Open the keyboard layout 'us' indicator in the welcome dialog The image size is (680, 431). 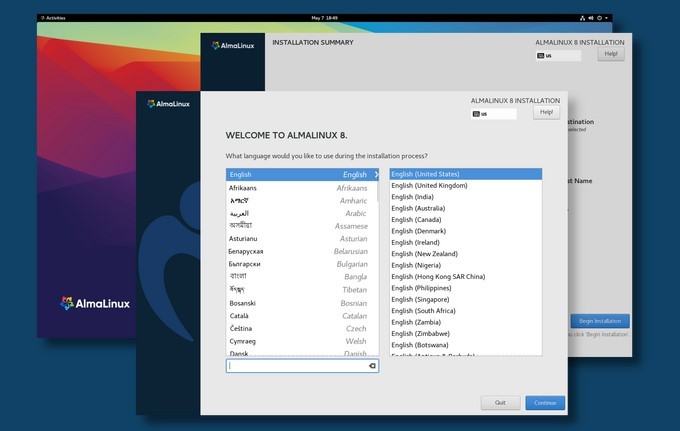pos(494,114)
